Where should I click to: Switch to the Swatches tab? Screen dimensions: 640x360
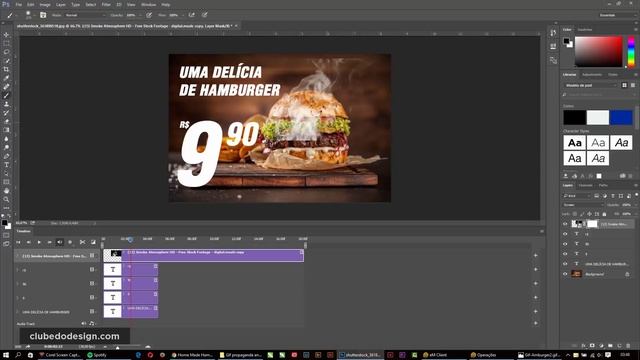tap(585, 29)
